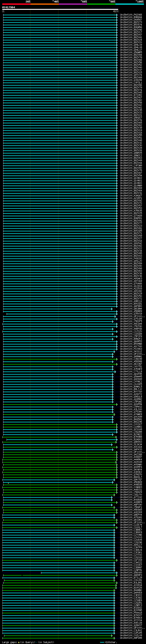
Task: Click the UniRef100_B8N2F2 label
Action: point(131,339)
